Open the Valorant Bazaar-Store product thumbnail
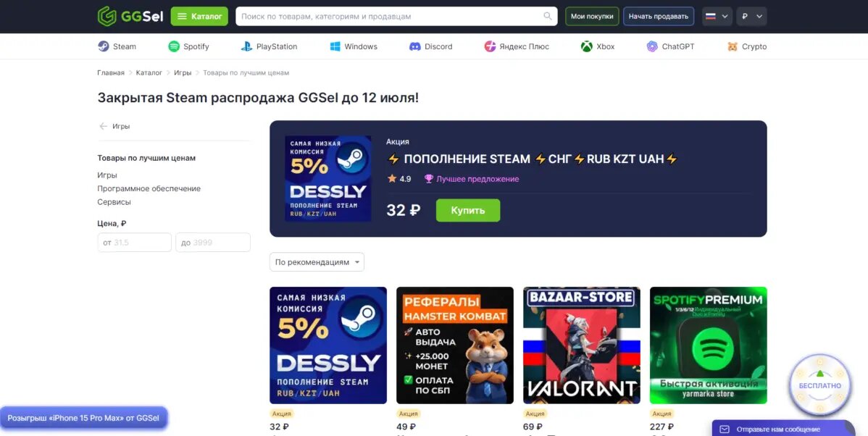Viewport: 868px width, 436px height. pyautogui.click(x=581, y=345)
